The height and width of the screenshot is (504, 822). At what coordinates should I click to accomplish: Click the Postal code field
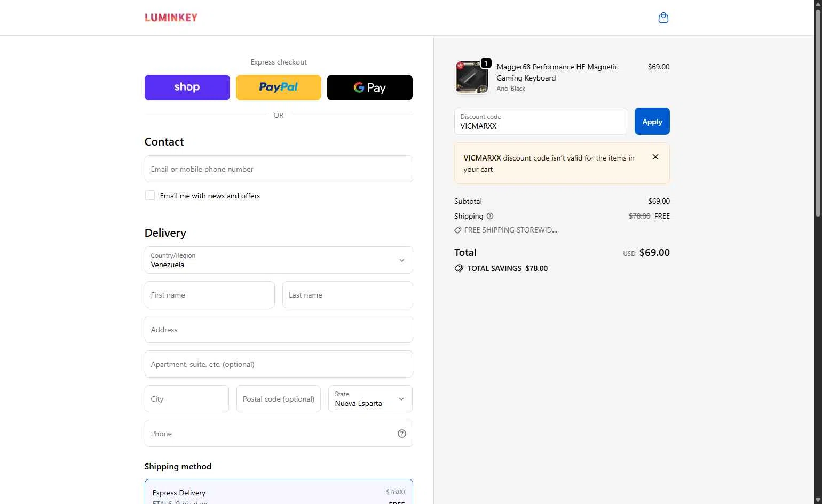pyautogui.click(x=279, y=399)
